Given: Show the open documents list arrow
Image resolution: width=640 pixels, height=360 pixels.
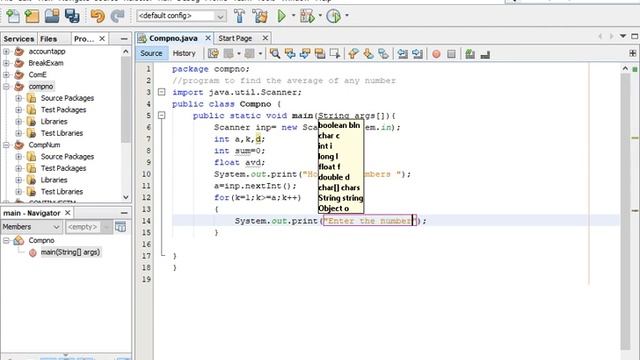Looking at the screenshot, I should pos(623,36).
